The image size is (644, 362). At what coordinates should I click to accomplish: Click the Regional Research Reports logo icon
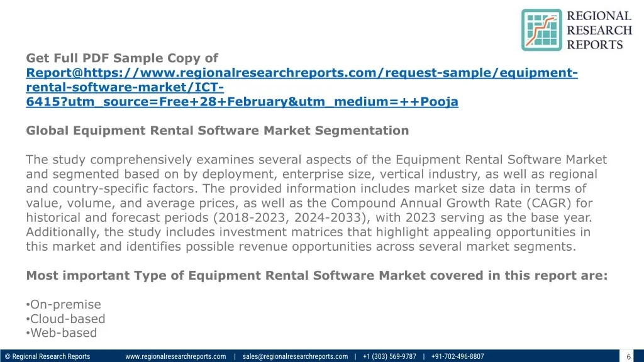click(541, 30)
